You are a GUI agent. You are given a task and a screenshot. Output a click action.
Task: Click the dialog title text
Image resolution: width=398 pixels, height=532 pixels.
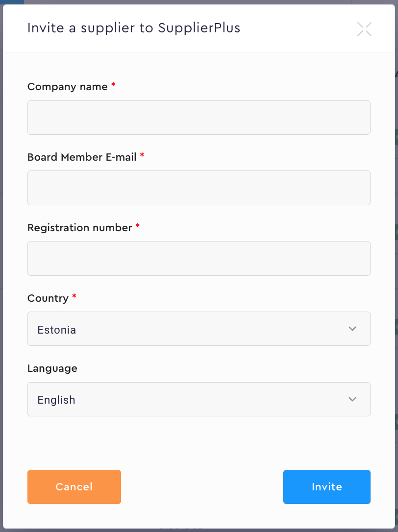pos(134,28)
